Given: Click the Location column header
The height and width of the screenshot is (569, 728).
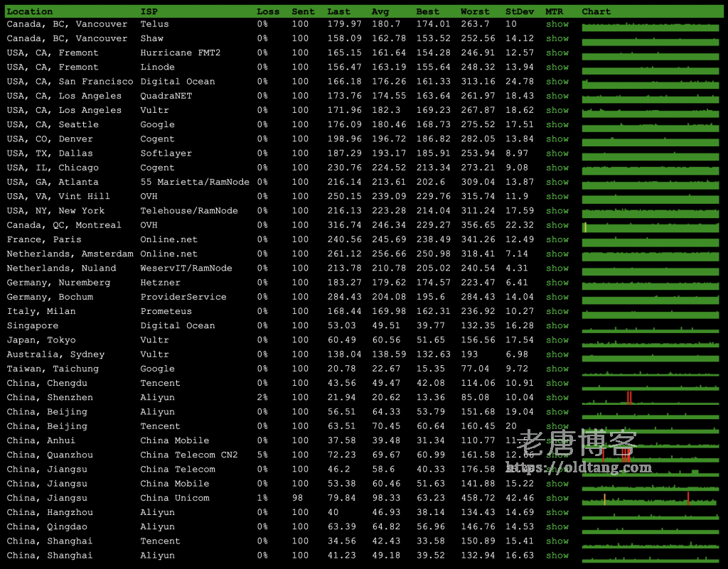Looking at the screenshot, I should pyautogui.click(x=30, y=11).
